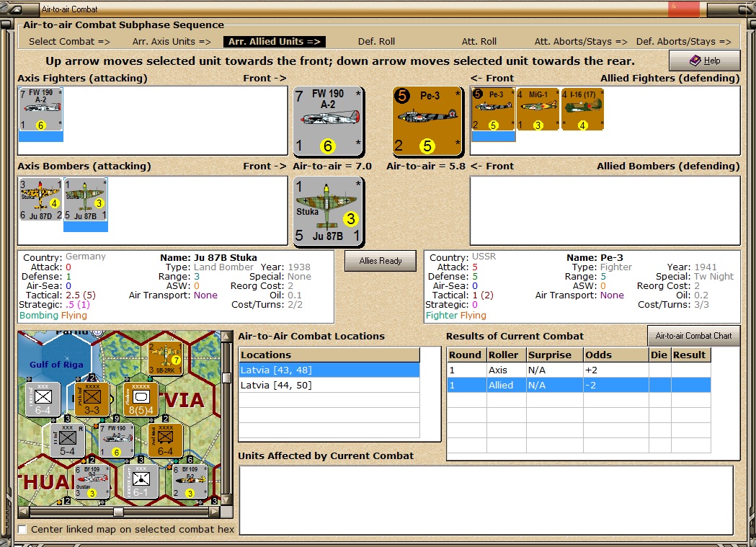Viewport: 756px width, 547px height.
Task: Click the map vertical scrollbar thumb
Action: tap(226, 378)
